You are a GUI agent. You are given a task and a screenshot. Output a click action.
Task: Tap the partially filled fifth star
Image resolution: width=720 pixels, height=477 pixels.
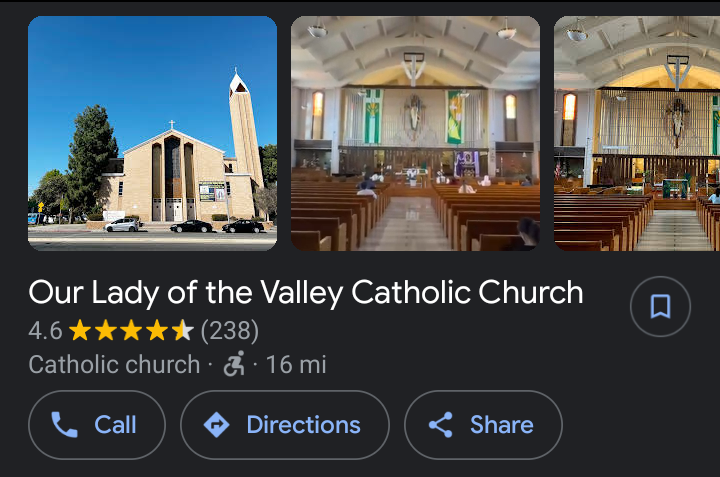(183, 330)
